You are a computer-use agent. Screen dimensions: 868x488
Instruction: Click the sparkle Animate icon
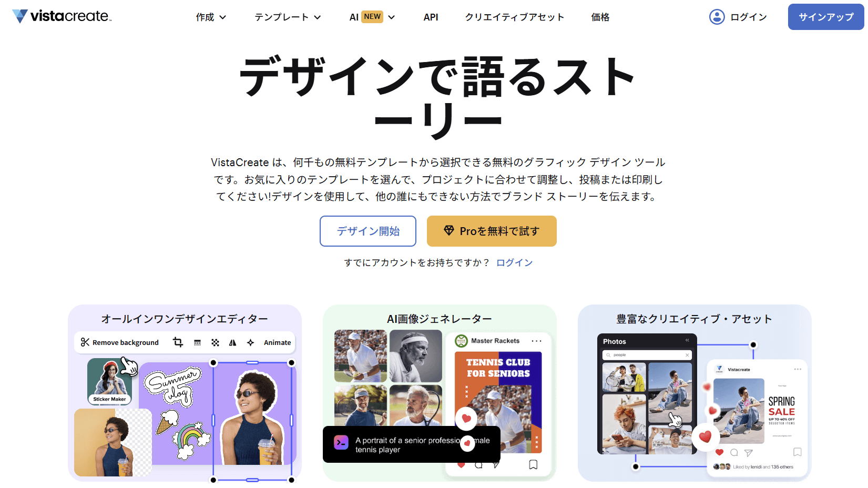click(x=250, y=342)
